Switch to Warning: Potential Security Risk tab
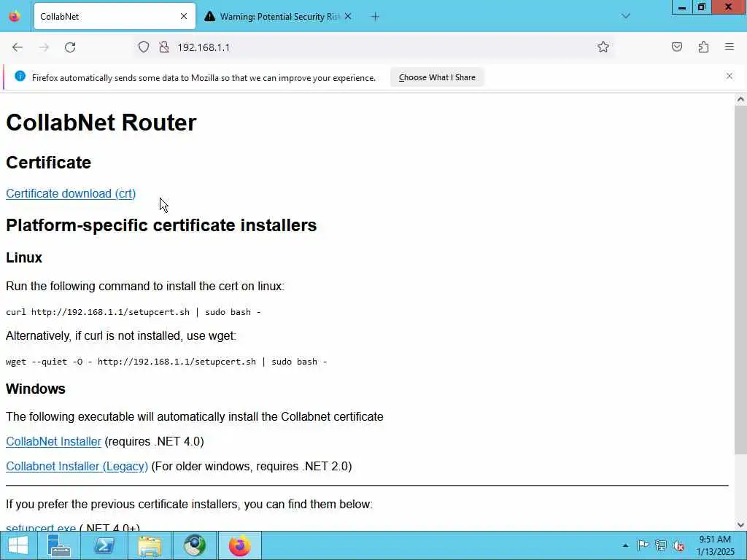Viewport: 747px width, 560px height. pos(278,16)
